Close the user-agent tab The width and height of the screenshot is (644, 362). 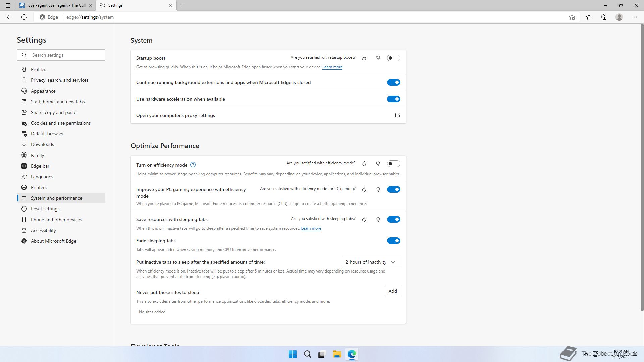coord(91,5)
